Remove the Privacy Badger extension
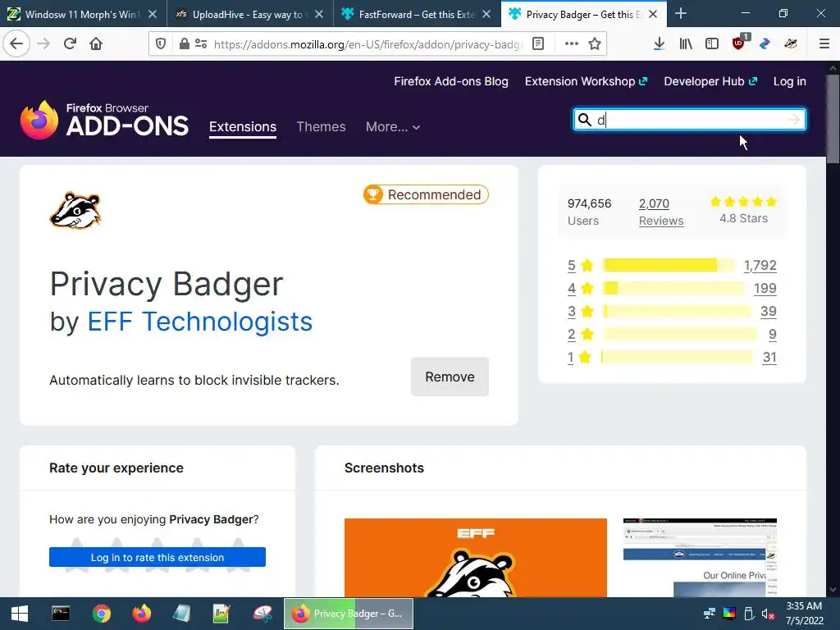 click(450, 377)
